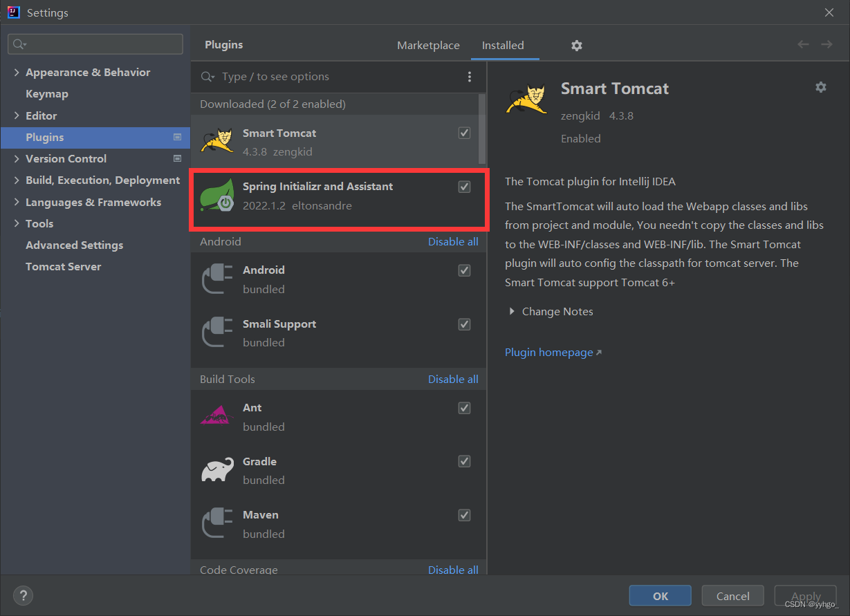This screenshot has height=616, width=850.
Task: Disable the Smart Tomcat plugin checkbox
Action: (465, 133)
